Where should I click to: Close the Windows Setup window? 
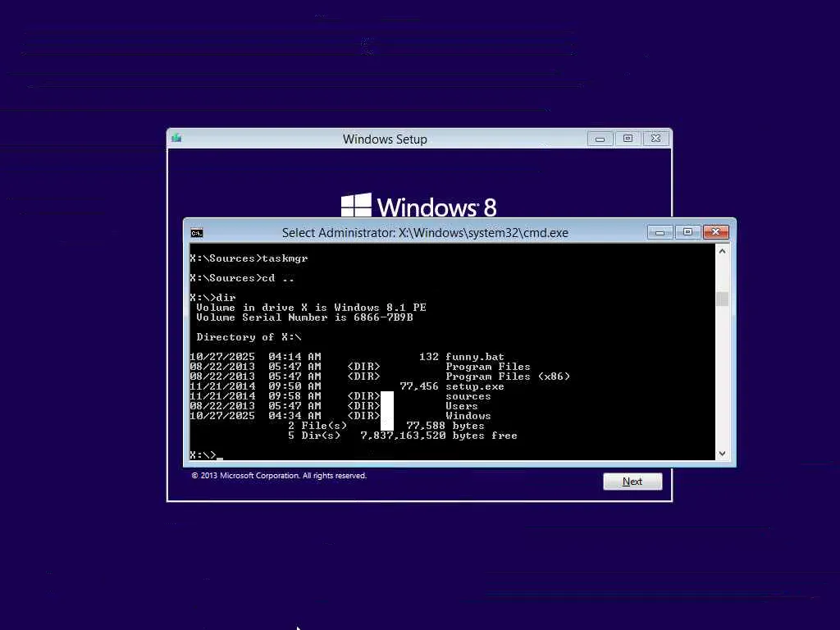pyautogui.click(x=655, y=139)
